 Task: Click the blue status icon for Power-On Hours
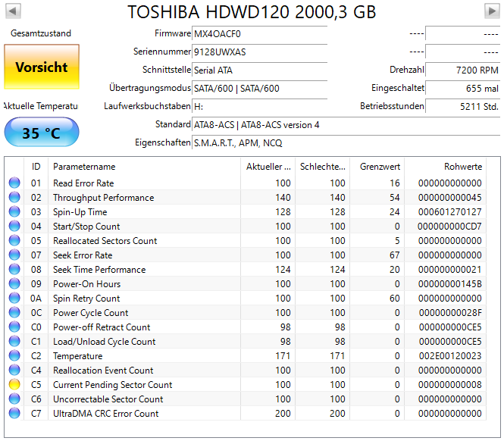tap(14, 284)
